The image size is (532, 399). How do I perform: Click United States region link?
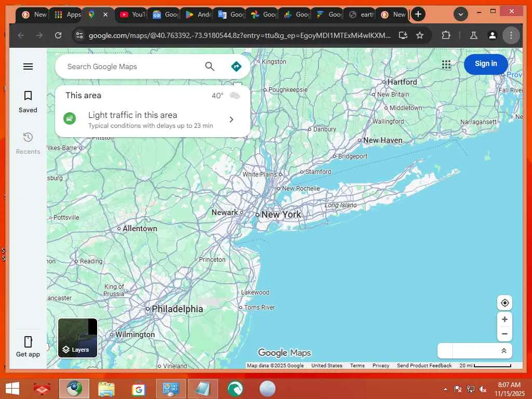(327, 365)
